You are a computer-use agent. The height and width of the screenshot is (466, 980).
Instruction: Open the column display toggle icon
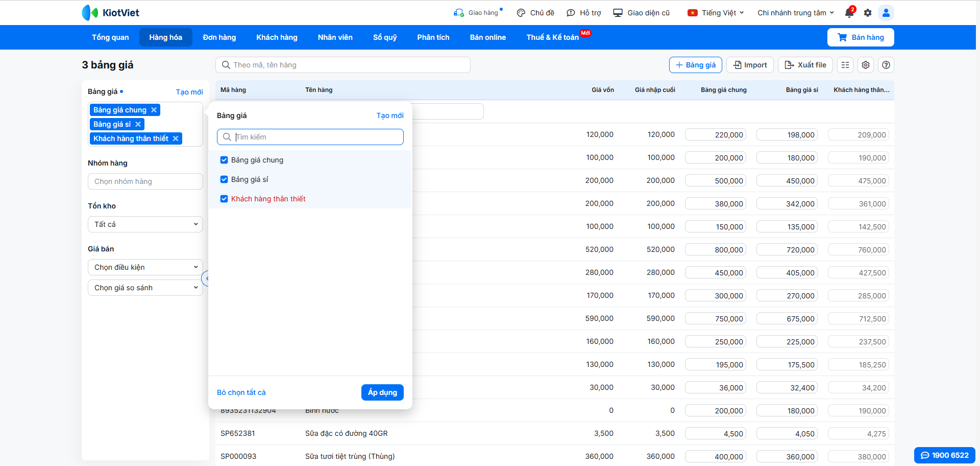click(845, 65)
